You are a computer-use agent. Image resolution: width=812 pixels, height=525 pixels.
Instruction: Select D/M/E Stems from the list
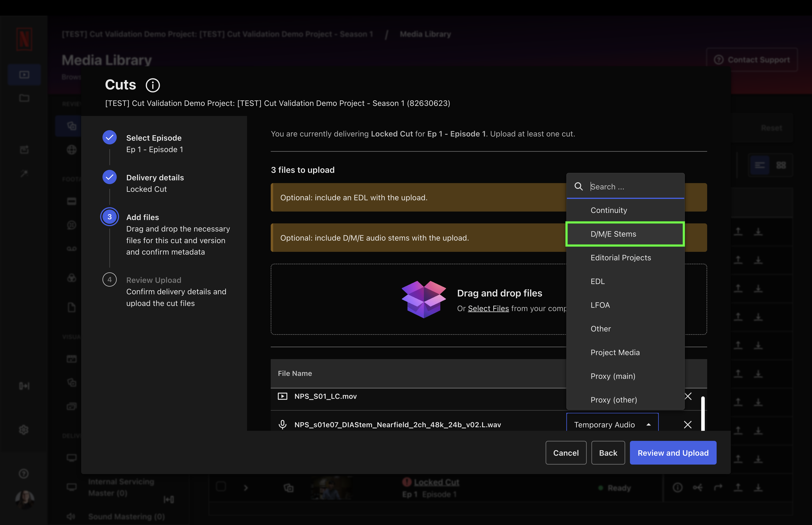[x=625, y=234]
